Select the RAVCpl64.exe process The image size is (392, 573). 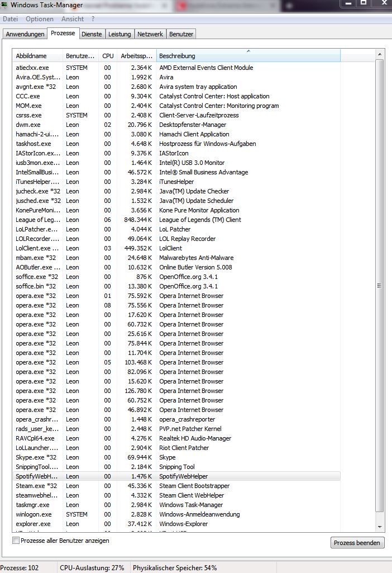tap(176, 438)
